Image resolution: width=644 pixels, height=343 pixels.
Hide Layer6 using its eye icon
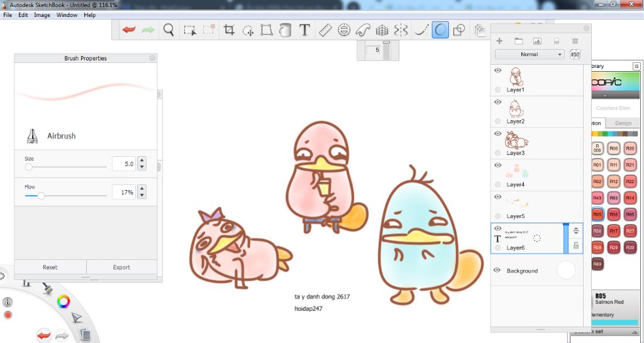point(498,228)
